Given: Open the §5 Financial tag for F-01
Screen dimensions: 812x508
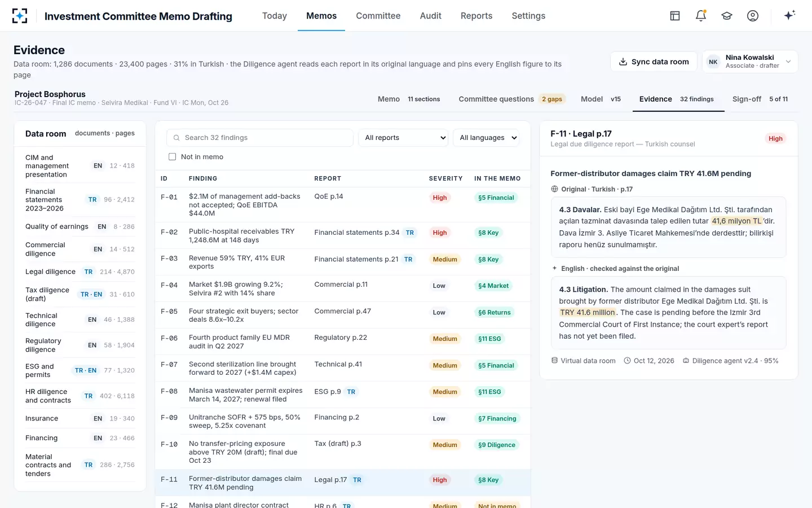Looking at the screenshot, I should [x=496, y=198].
